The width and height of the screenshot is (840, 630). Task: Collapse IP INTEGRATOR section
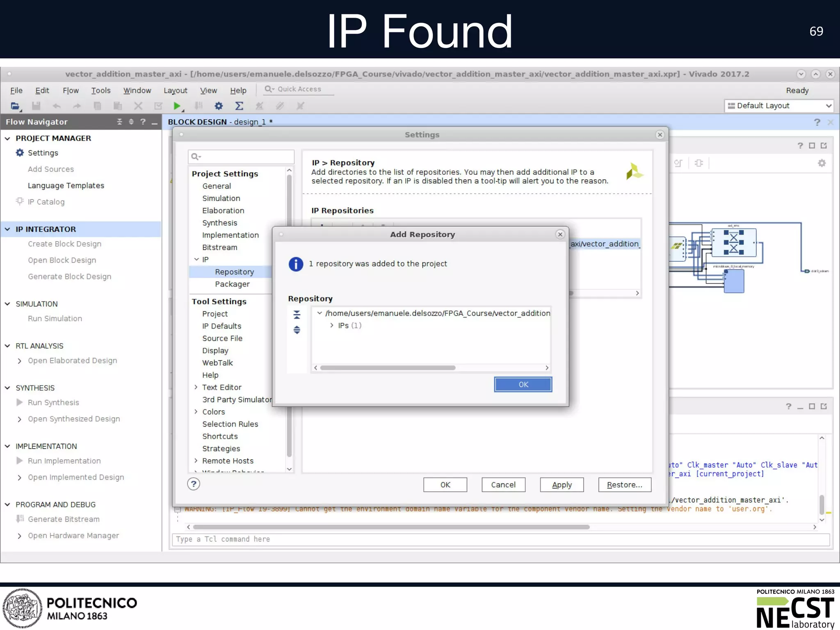pyautogui.click(x=7, y=229)
